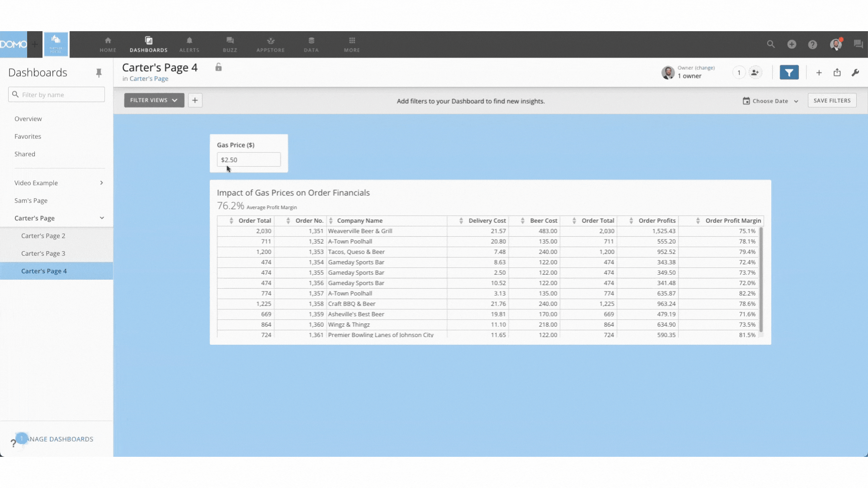The height and width of the screenshot is (488, 868).
Task: Click Save Filters button
Action: click(x=832, y=100)
